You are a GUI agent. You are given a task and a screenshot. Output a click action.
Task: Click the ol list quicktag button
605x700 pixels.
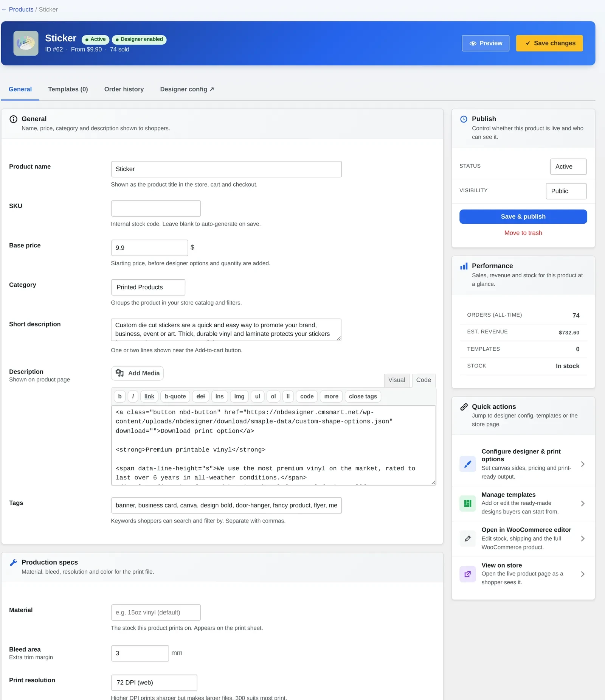273,396
